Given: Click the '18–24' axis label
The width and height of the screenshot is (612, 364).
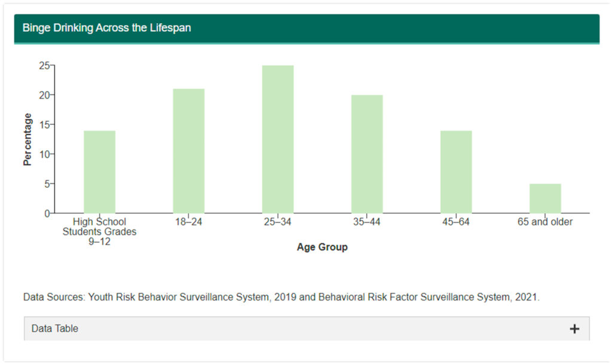Looking at the screenshot, I should (188, 222).
